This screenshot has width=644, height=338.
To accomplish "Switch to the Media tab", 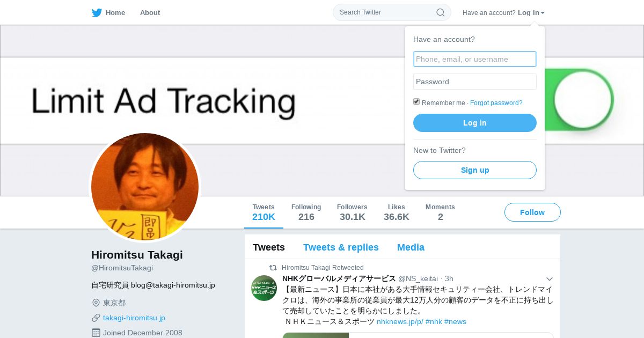I will pyautogui.click(x=411, y=247).
